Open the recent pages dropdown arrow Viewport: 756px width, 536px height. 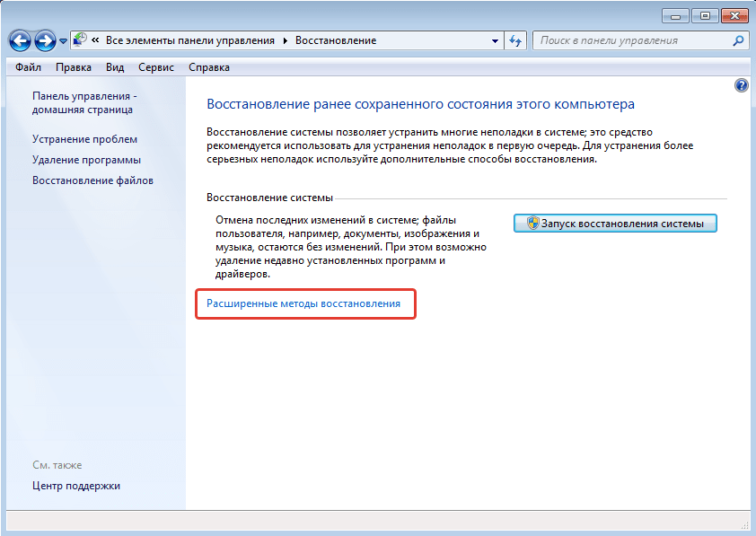(63, 42)
